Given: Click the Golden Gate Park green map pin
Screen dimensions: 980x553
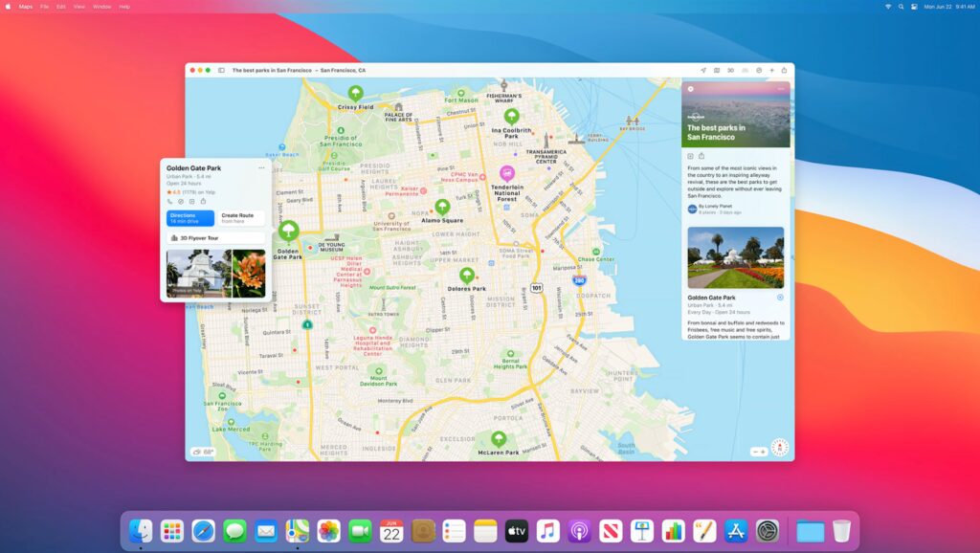Looking at the screenshot, I should (x=288, y=231).
